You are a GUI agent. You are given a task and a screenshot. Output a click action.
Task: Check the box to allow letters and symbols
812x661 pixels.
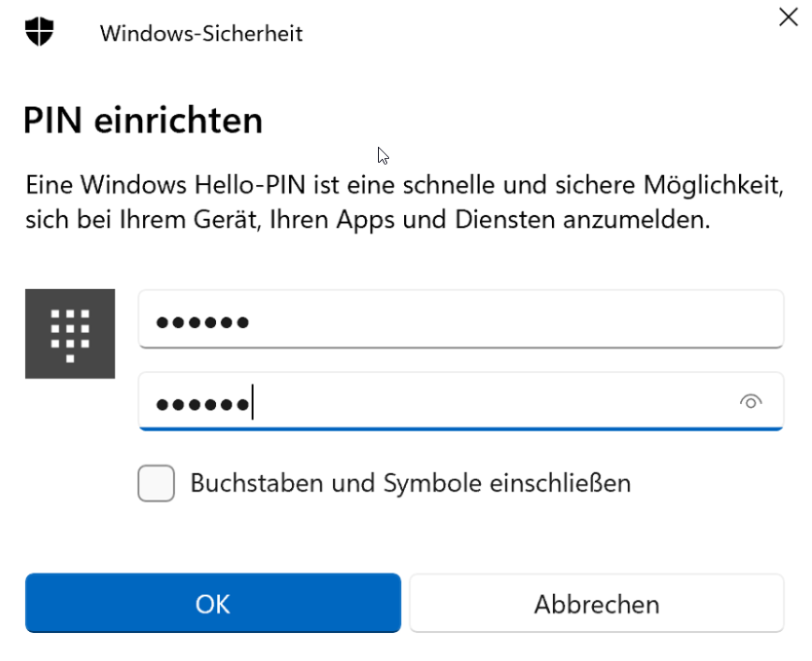(155, 483)
